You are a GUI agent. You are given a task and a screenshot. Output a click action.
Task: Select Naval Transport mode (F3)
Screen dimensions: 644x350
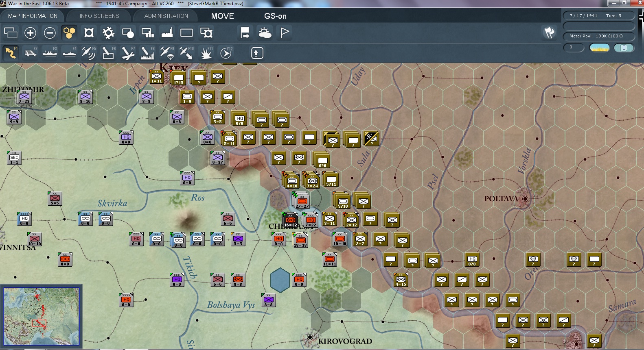pyautogui.click(x=50, y=53)
